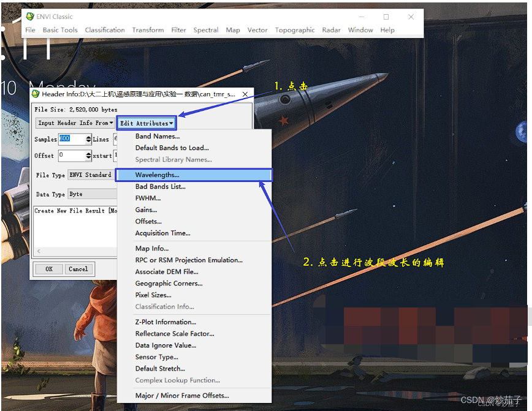Viewport: 532px width, 411px height.
Task: Choose Band Names... from the menu
Action: tap(158, 137)
